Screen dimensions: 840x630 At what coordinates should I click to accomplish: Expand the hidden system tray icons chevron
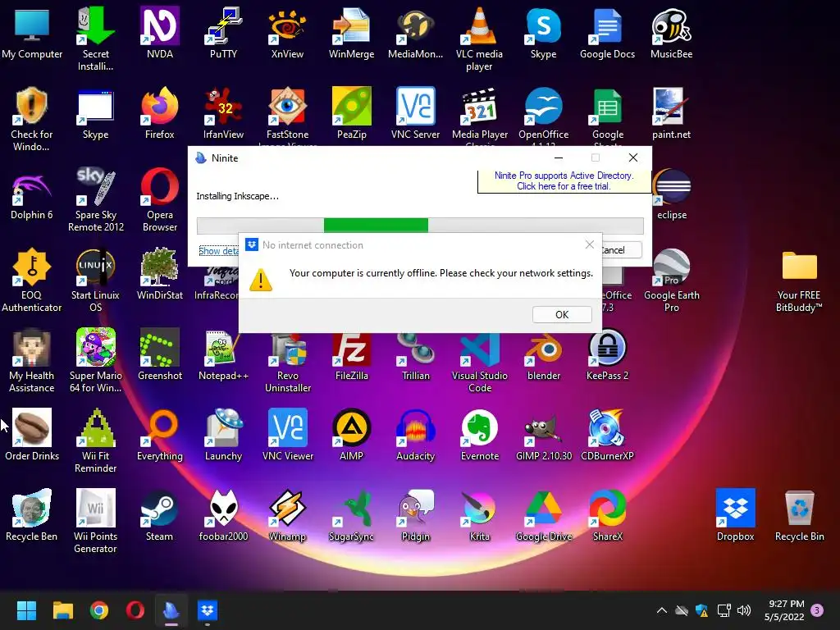(x=662, y=610)
